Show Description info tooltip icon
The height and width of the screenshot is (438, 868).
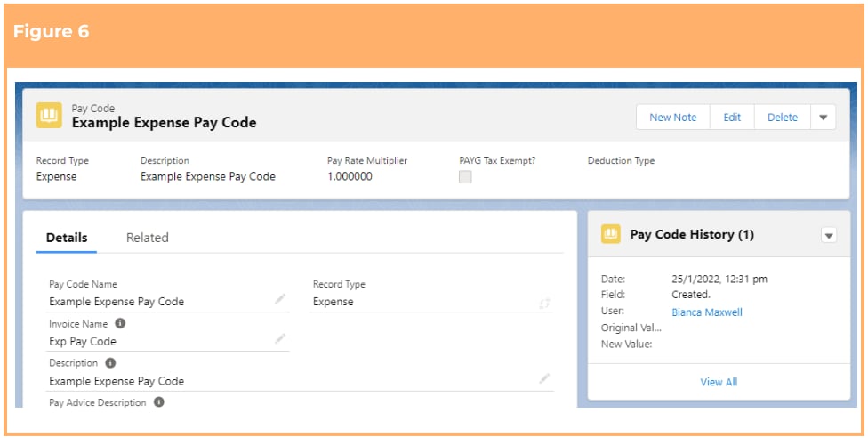(110, 363)
